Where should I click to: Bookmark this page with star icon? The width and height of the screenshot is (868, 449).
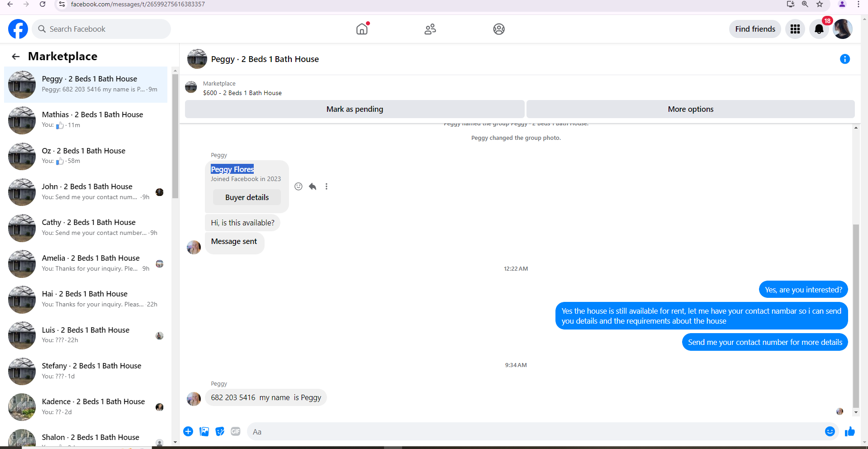click(x=820, y=4)
